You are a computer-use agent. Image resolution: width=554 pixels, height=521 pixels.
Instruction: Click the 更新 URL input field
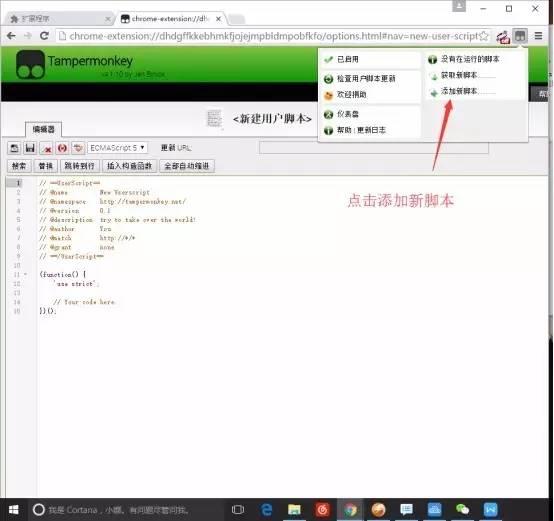374,148
